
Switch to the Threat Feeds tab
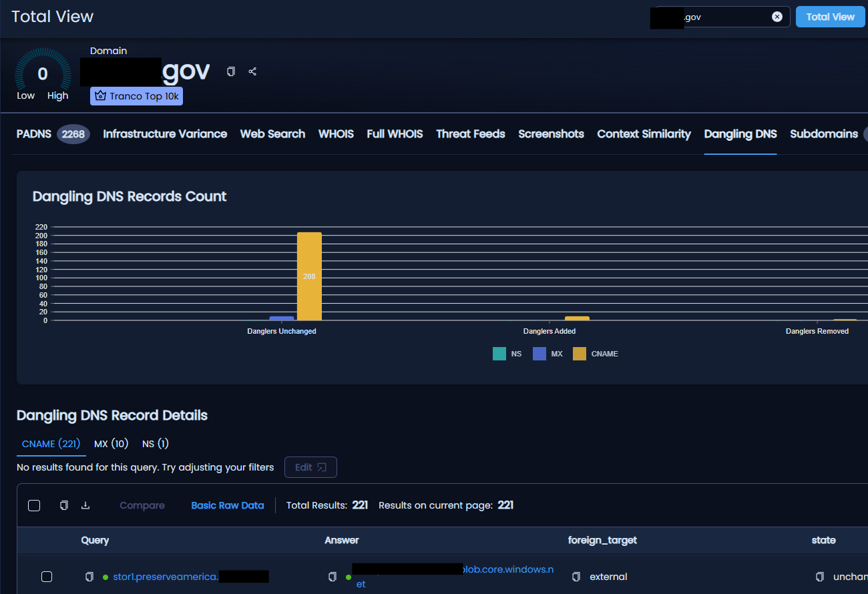(471, 134)
